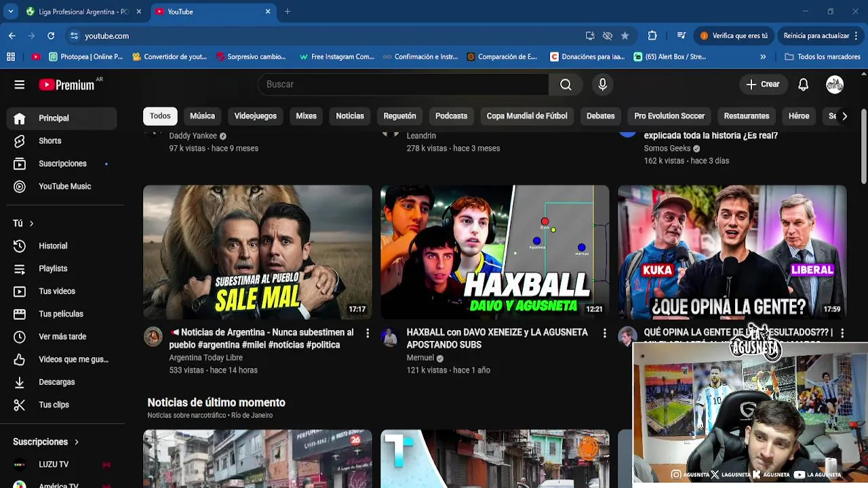Open options for Noticias de Argentina video
This screenshot has width=868, height=488.
[368, 333]
